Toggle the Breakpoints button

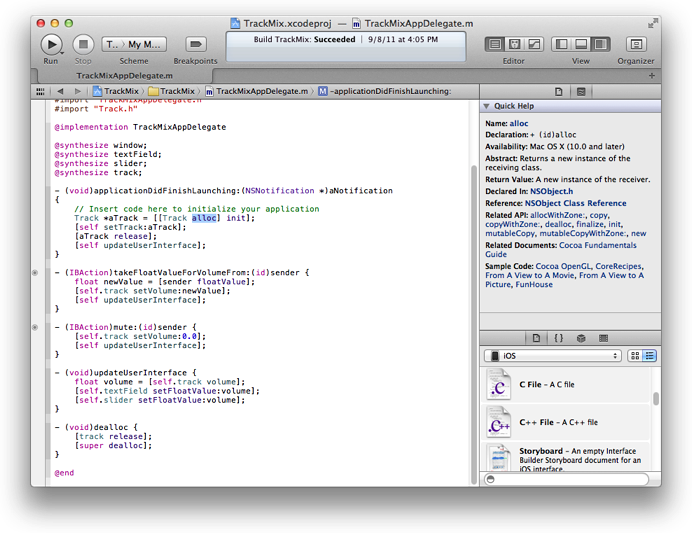tap(195, 44)
